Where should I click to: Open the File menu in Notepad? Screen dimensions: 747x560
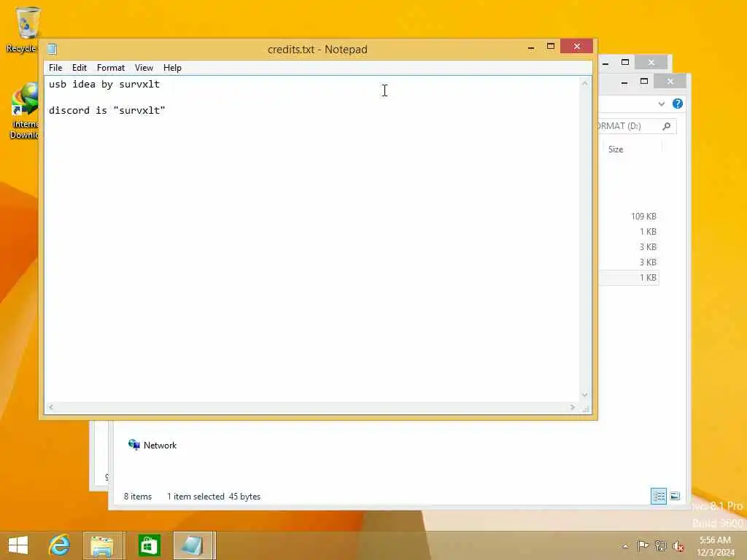coord(55,68)
